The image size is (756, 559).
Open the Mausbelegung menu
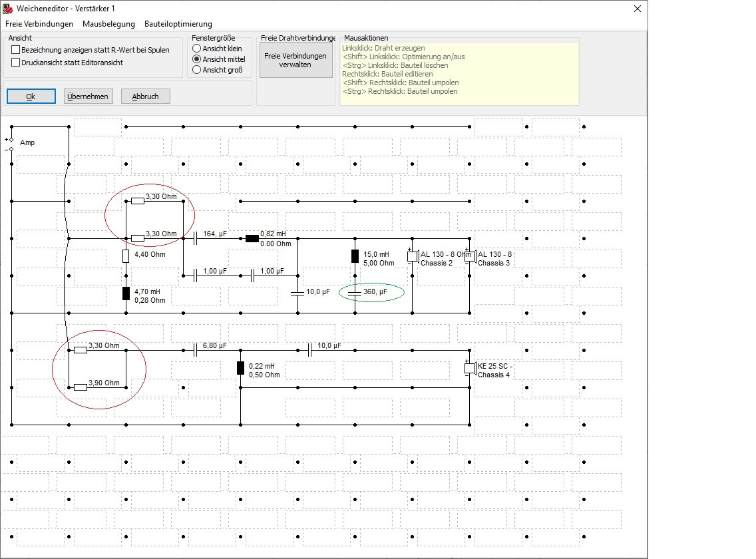[108, 24]
